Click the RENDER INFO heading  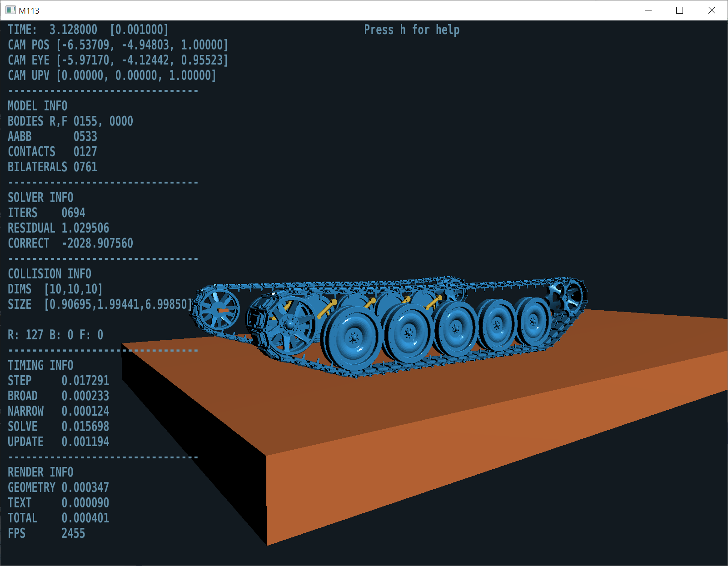coord(40,472)
